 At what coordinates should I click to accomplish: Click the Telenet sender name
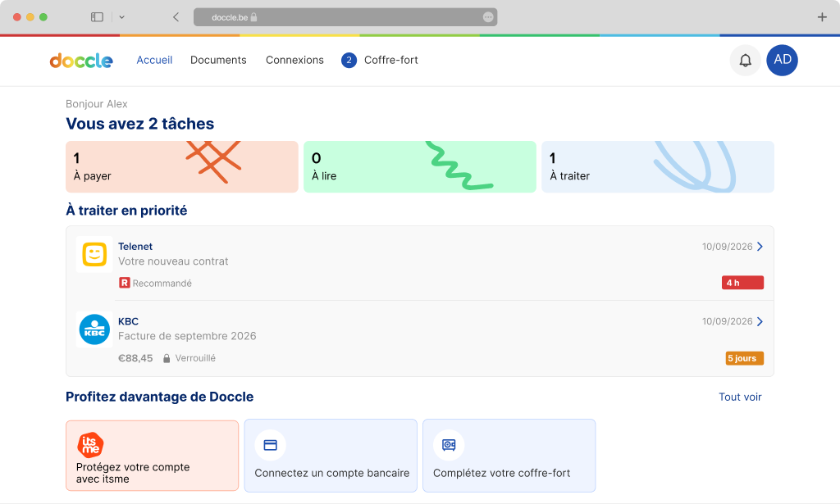click(135, 247)
